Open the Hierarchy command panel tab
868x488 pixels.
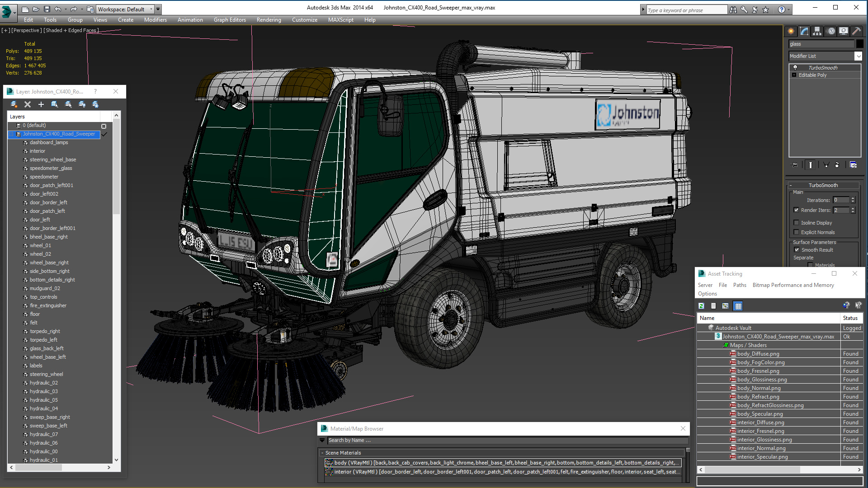[x=817, y=31]
